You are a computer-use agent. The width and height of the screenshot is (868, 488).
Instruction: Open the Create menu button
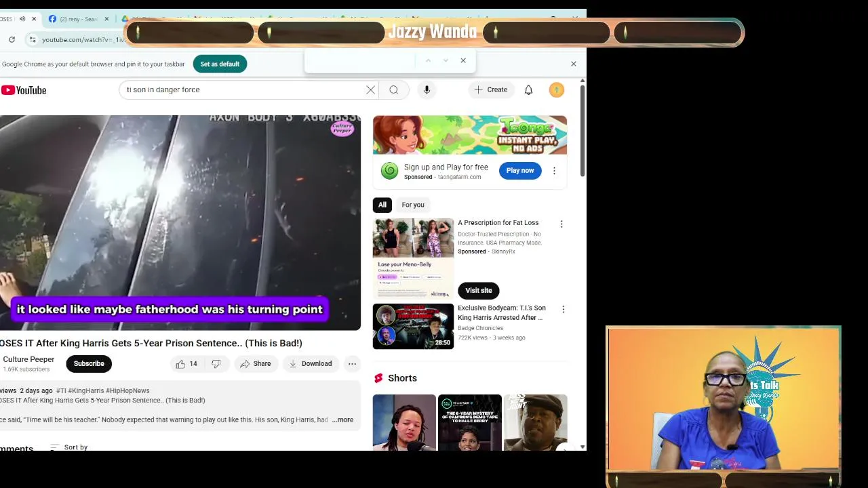coord(491,89)
